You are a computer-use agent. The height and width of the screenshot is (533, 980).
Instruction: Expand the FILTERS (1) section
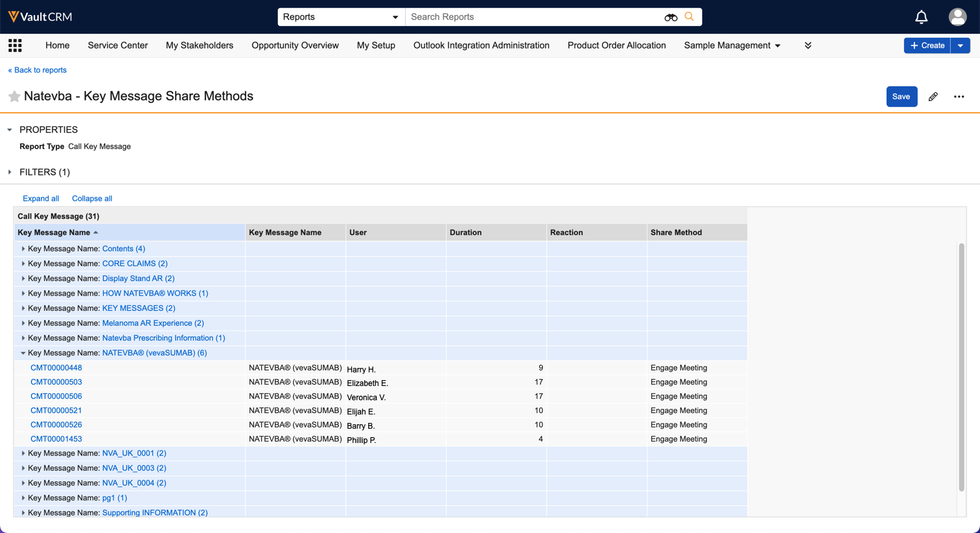10,172
